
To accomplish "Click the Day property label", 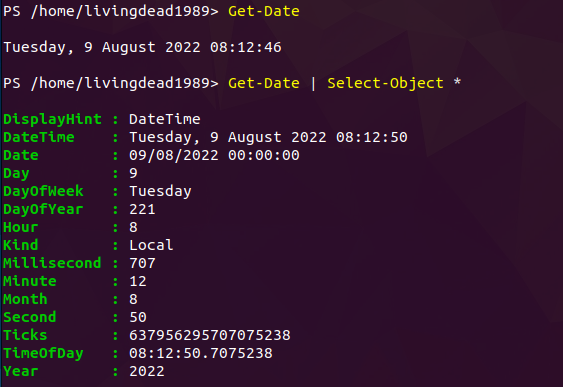I will click(x=16, y=173).
